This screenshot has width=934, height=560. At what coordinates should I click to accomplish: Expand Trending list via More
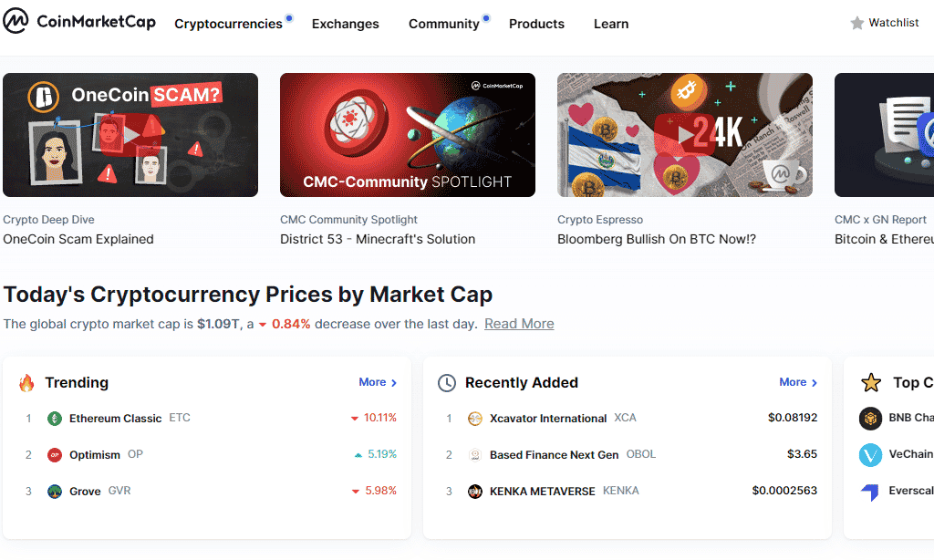378,382
